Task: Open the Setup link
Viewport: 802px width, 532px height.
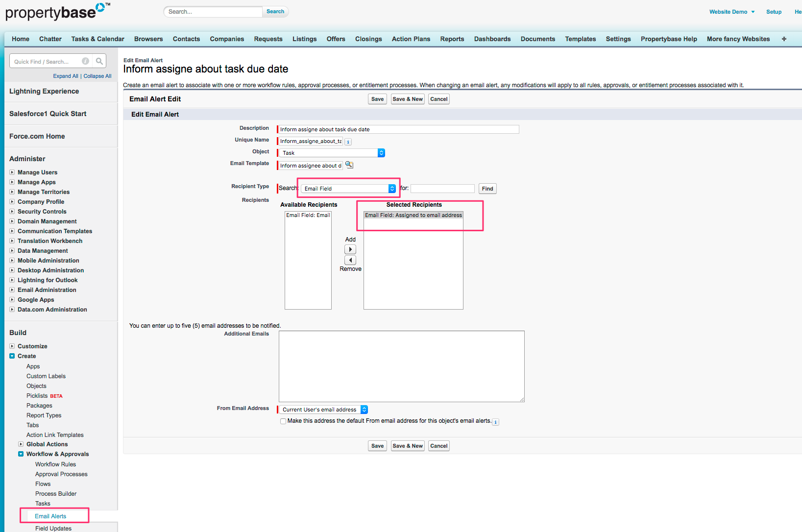Action: (x=774, y=12)
